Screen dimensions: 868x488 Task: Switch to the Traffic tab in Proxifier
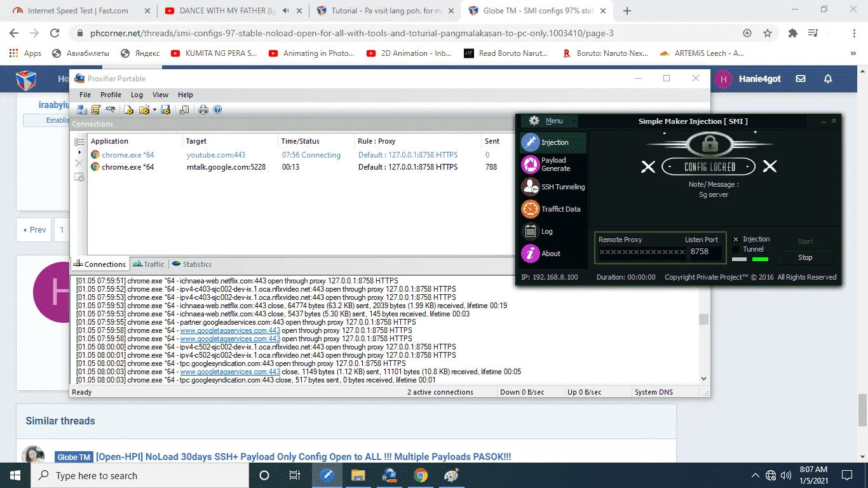click(149, 264)
